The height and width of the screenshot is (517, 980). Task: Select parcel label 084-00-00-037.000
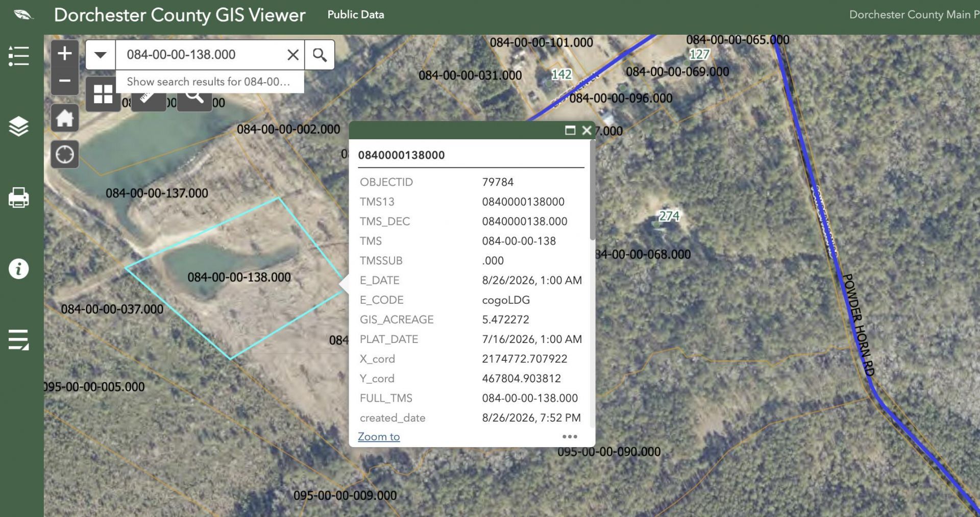coord(112,309)
